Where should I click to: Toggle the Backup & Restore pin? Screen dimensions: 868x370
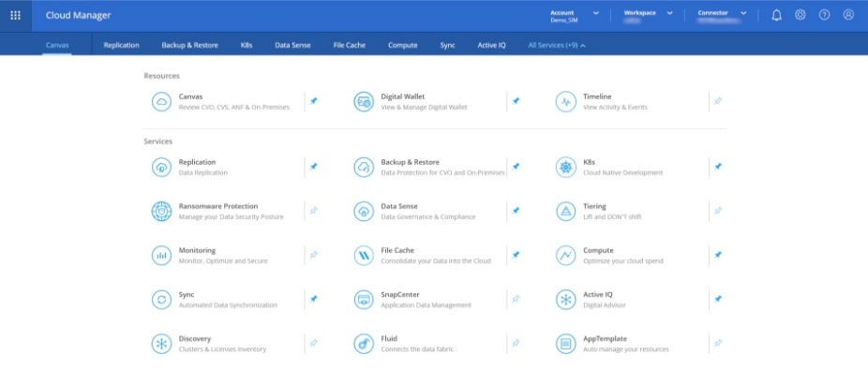(x=516, y=167)
